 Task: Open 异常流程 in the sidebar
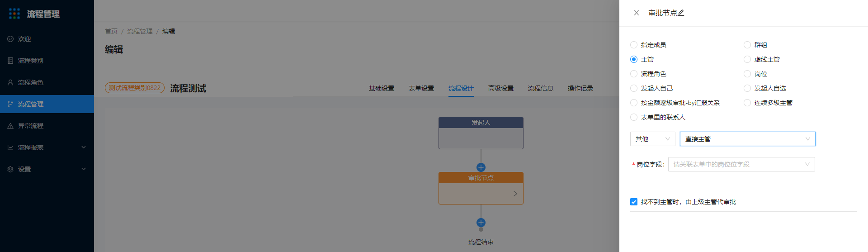(x=47, y=126)
